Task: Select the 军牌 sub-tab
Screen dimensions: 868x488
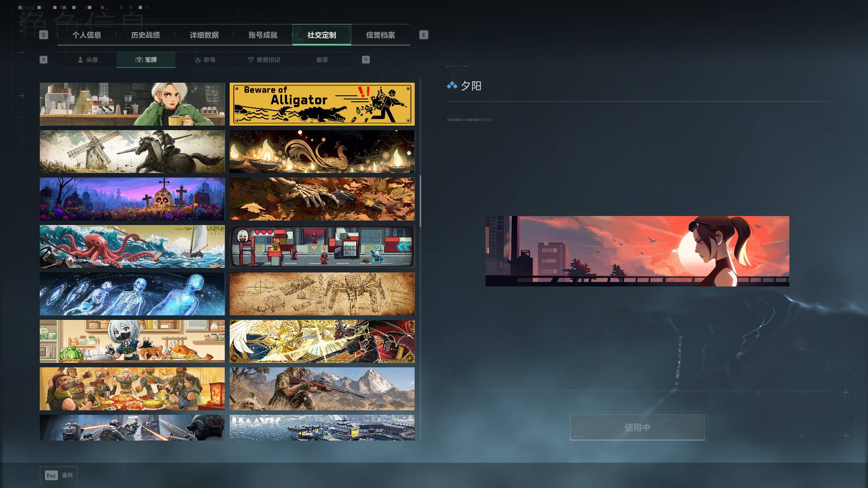Action: point(146,60)
